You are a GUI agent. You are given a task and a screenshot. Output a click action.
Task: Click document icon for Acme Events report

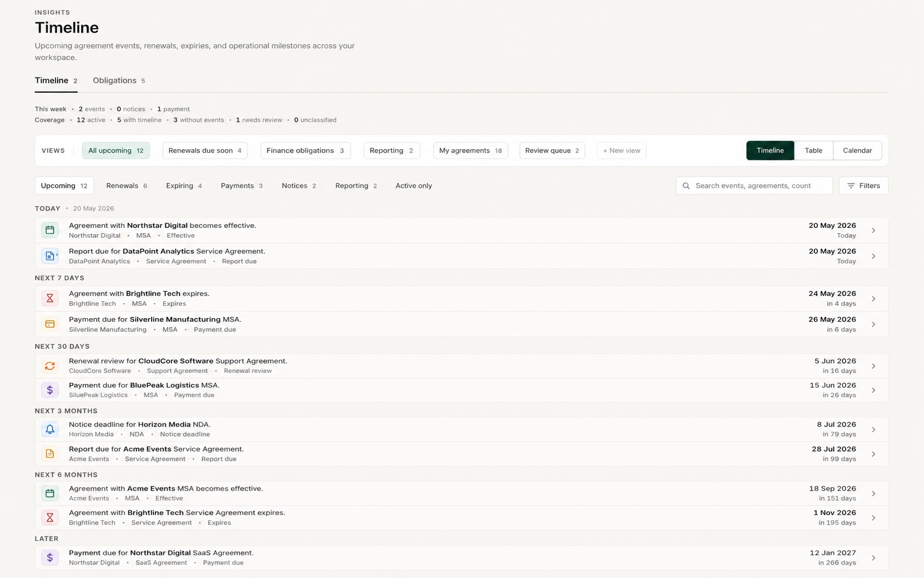pyautogui.click(x=50, y=454)
